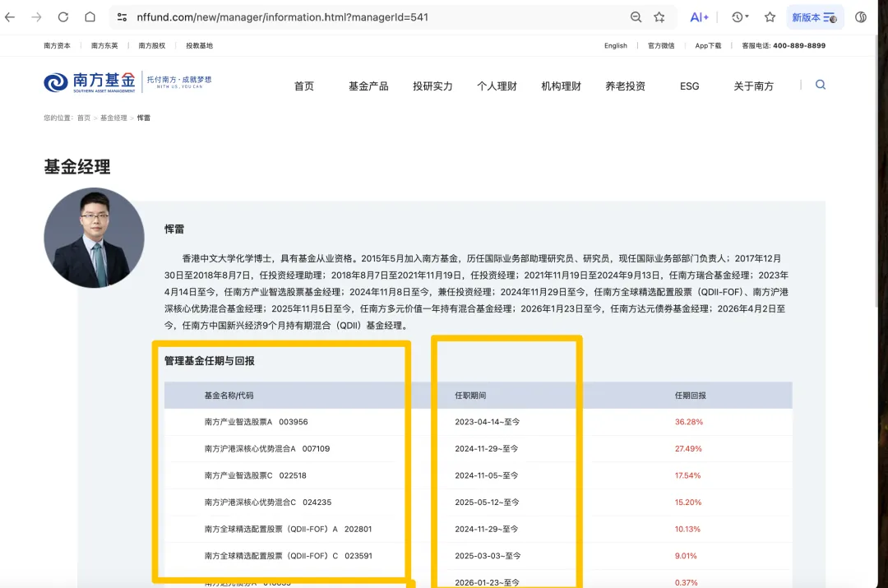888x588 pixels.
Task: Click the 南方基金 logo
Action: [90, 82]
